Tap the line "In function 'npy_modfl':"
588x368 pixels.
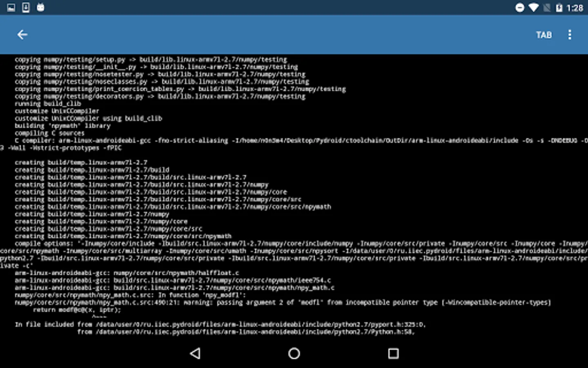pos(130,295)
